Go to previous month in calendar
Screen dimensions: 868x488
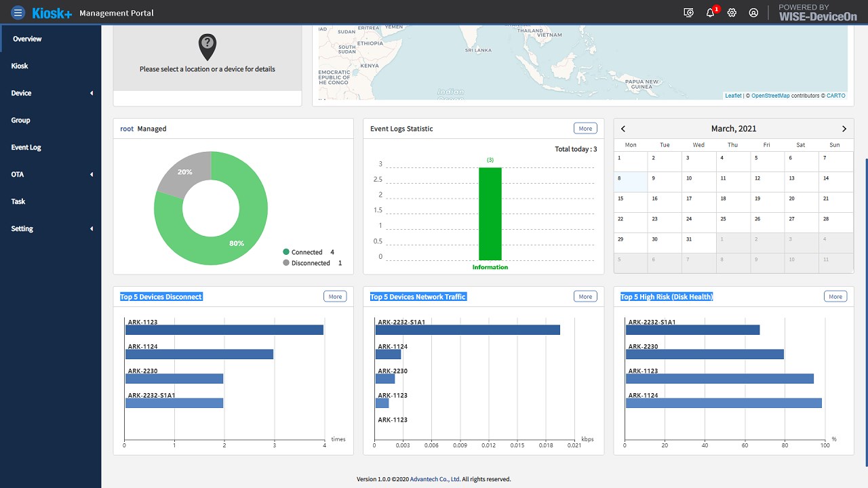click(x=623, y=129)
